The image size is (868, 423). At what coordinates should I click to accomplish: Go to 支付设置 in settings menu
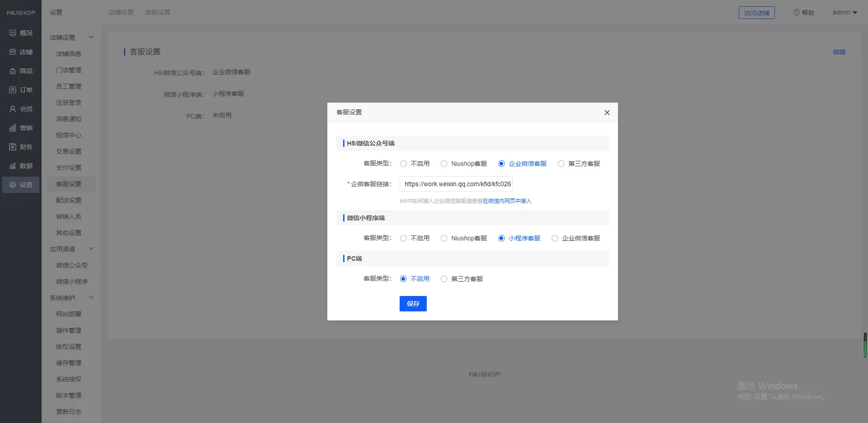69,168
